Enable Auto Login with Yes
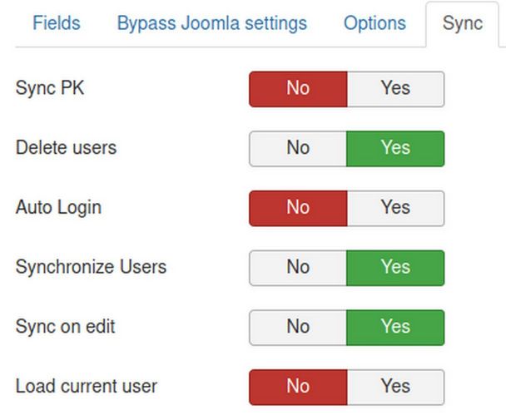 coord(395,207)
